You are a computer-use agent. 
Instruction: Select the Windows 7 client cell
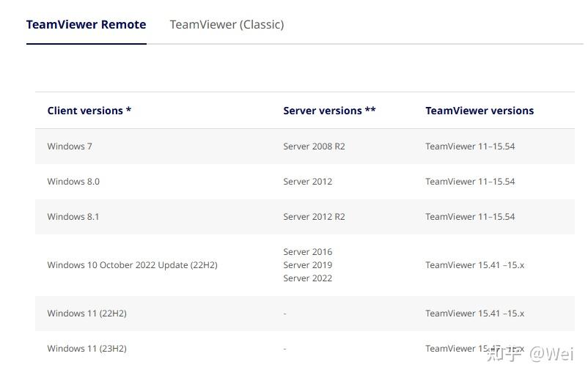click(70, 147)
